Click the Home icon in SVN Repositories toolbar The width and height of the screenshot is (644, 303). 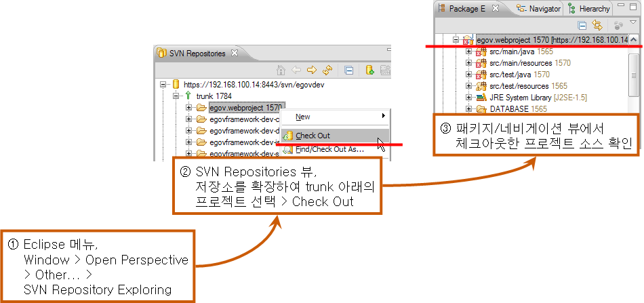(281, 70)
